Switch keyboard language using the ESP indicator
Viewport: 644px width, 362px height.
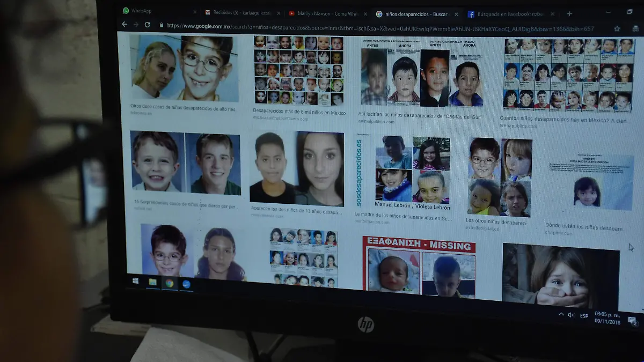click(584, 315)
